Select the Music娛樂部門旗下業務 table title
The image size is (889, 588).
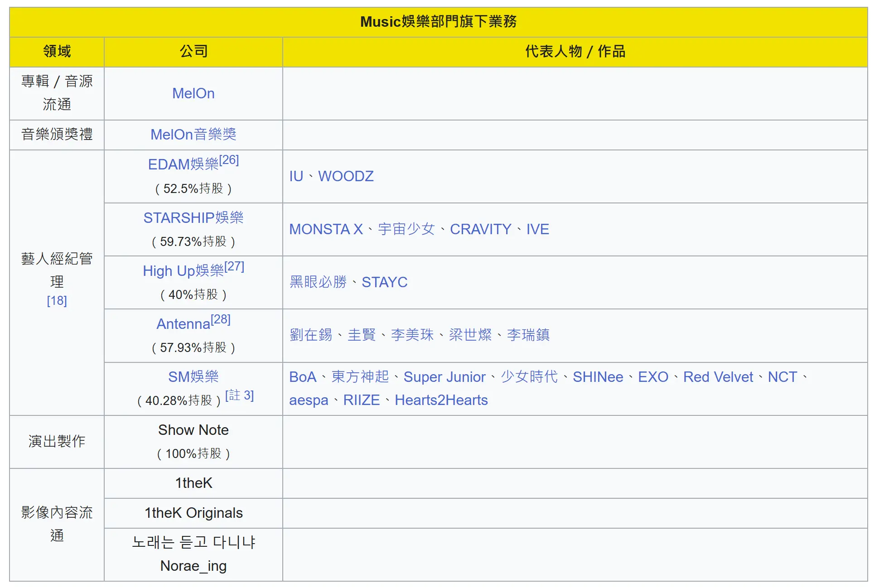[439, 22]
